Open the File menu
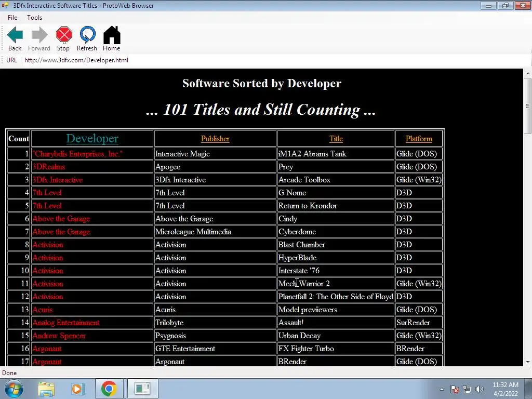This screenshot has width=532, height=399. [x=12, y=18]
